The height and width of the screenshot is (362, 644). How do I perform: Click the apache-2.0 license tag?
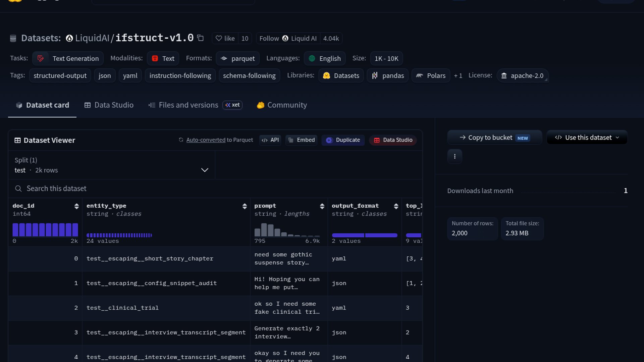coord(523,75)
